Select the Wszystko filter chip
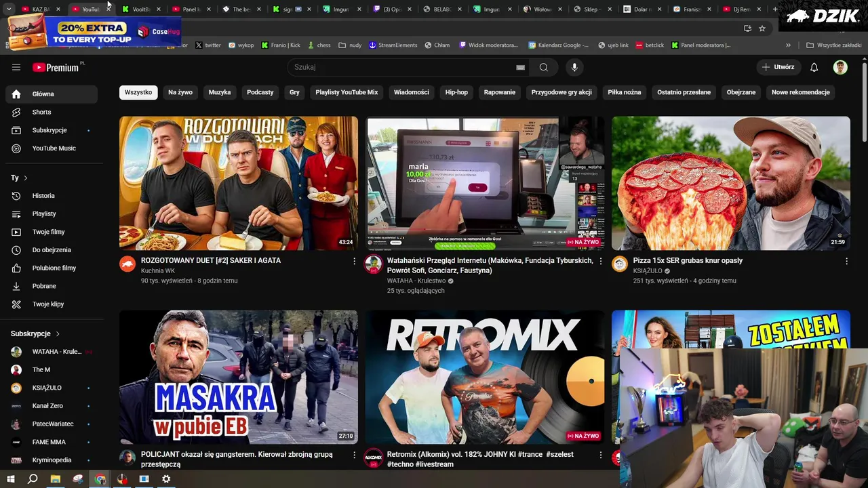Screen dimensions: 868x488 click(x=138, y=92)
